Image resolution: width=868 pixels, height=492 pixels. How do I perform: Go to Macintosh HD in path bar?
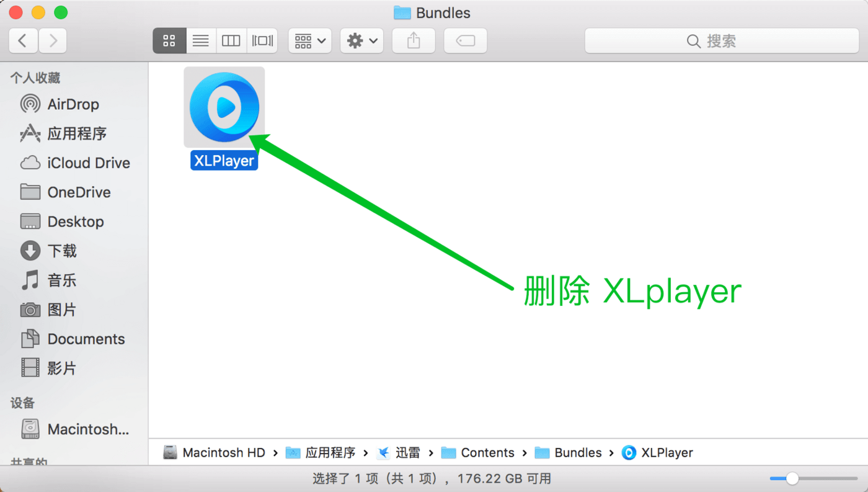click(214, 453)
